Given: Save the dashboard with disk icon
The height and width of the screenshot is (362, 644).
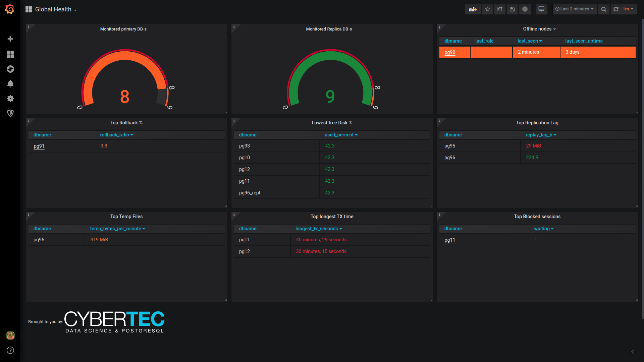Looking at the screenshot, I should click(x=512, y=9).
